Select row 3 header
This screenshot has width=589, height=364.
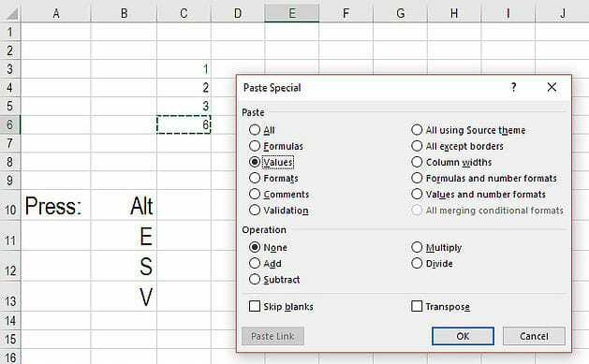[x=10, y=69]
